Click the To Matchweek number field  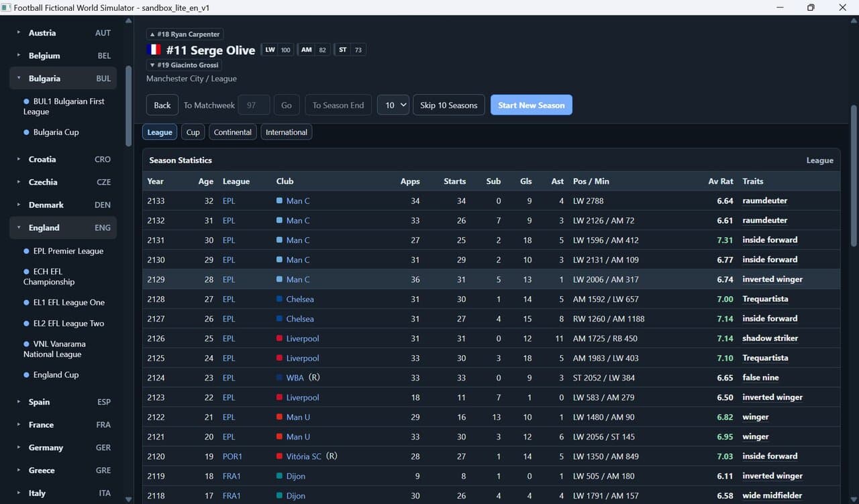pos(254,105)
